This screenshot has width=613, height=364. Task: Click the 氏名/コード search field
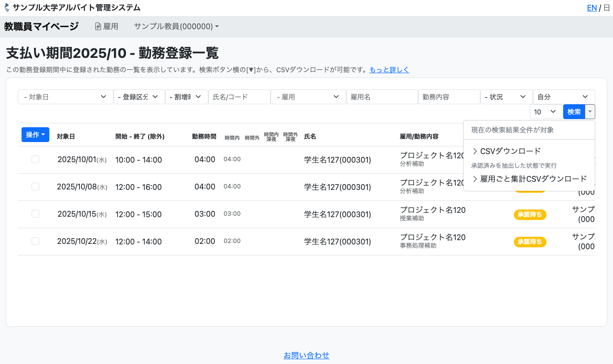(x=239, y=97)
